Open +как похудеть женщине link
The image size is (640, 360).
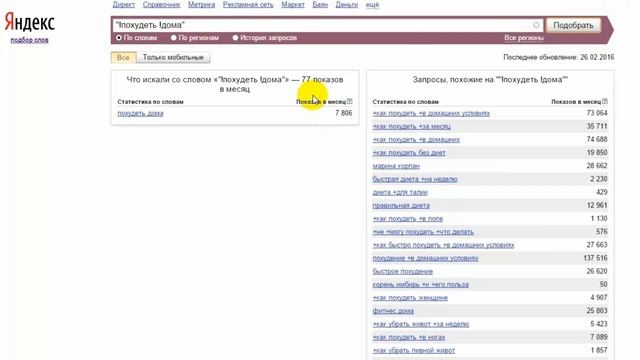(x=410, y=298)
